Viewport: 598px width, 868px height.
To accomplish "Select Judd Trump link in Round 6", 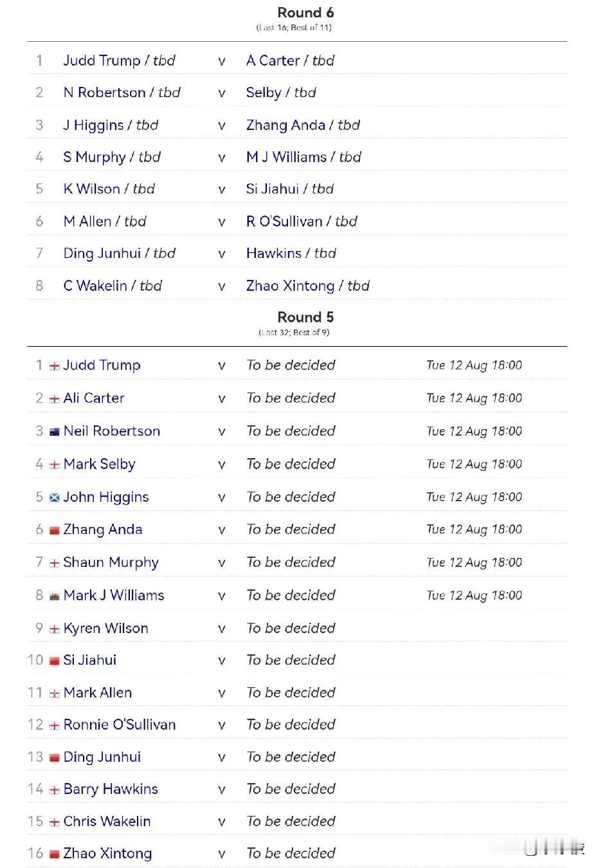I will tap(102, 60).
